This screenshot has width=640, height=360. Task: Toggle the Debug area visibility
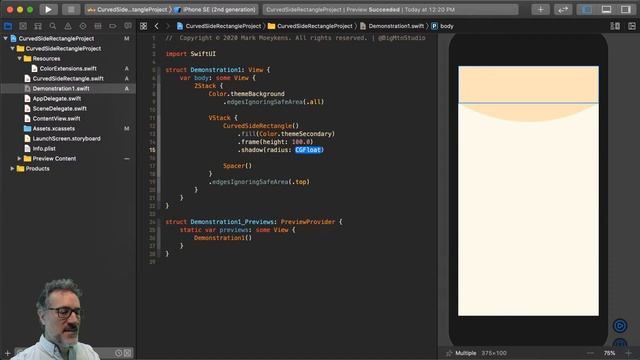point(606,9)
